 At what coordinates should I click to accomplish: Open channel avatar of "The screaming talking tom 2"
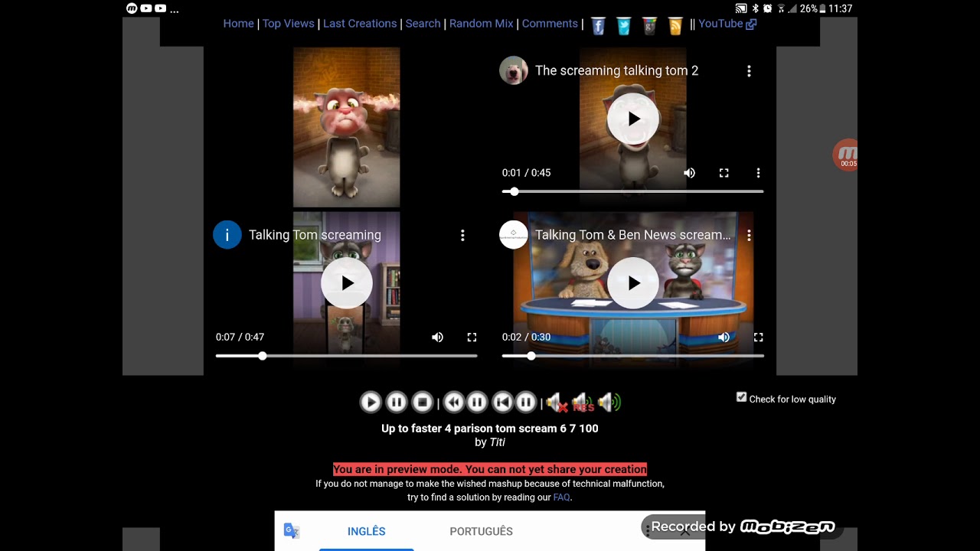coord(513,70)
